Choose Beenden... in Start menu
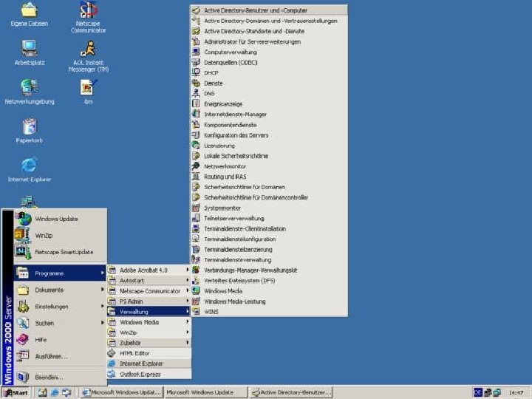Viewport: 532px width, 399px height. (x=60, y=377)
